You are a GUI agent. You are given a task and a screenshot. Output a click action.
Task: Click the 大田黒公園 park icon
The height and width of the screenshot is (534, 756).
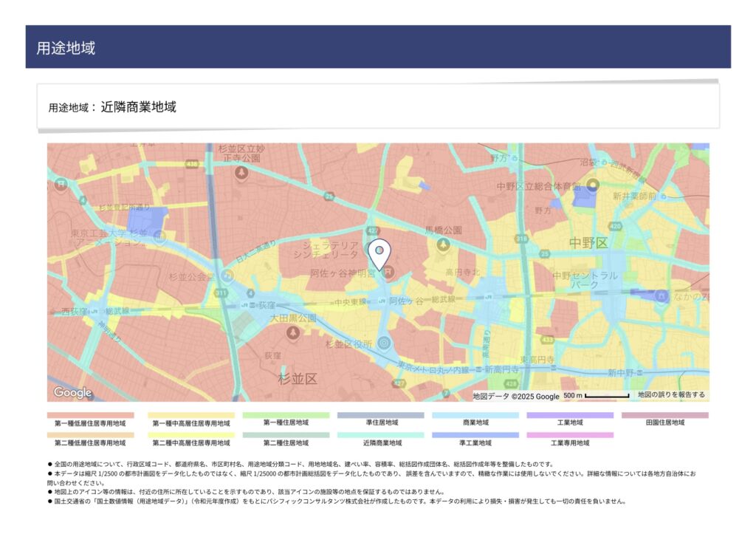point(293,333)
